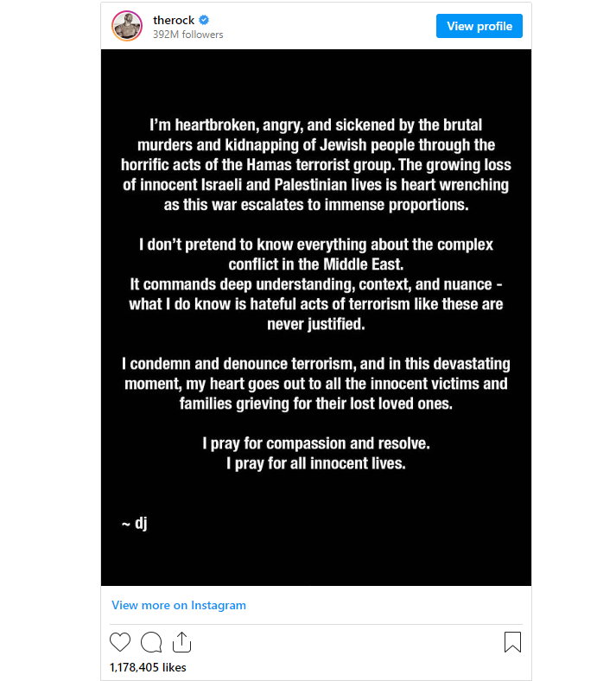Click the 'I'm heartbroken, angry' opening paragraph
Screen dimensions: 616x681
pyautogui.click(x=316, y=164)
